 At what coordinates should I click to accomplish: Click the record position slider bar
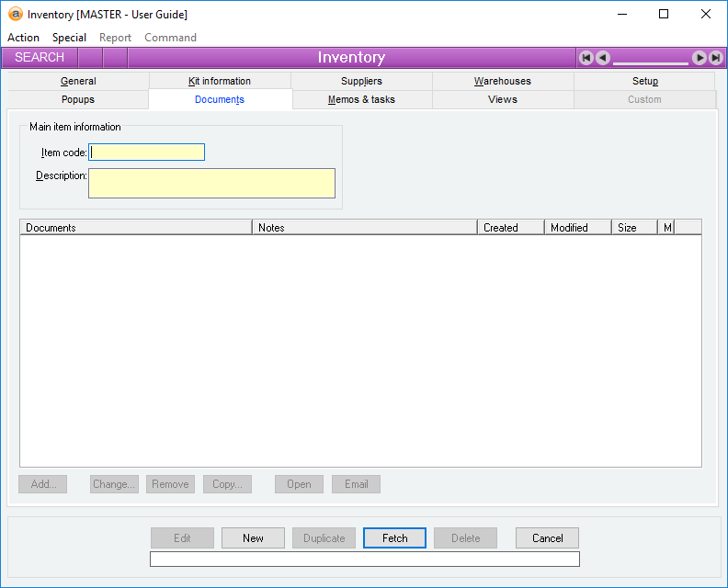tap(651, 62)
